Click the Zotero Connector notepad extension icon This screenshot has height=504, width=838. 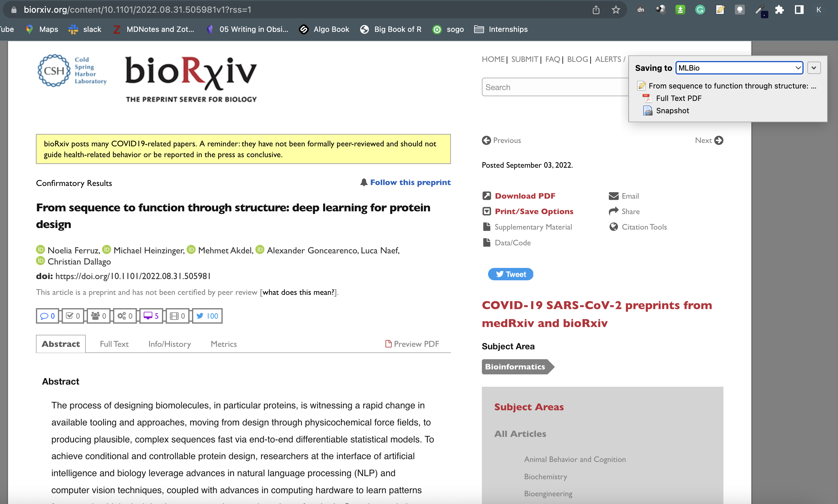pyautogui.click(x=720, y=10)
